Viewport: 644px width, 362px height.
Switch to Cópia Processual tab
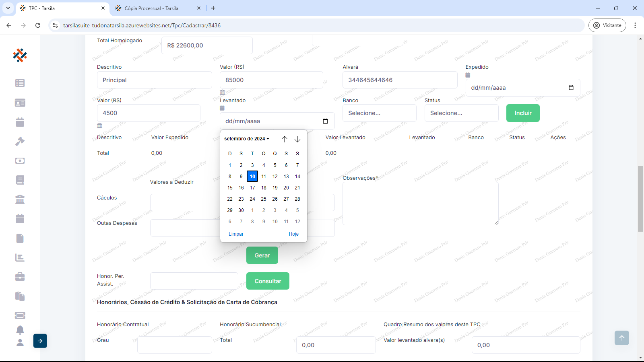(151, 8)
